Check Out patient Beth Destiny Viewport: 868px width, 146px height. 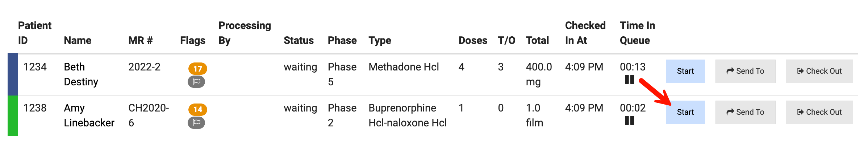pos(819,71)
